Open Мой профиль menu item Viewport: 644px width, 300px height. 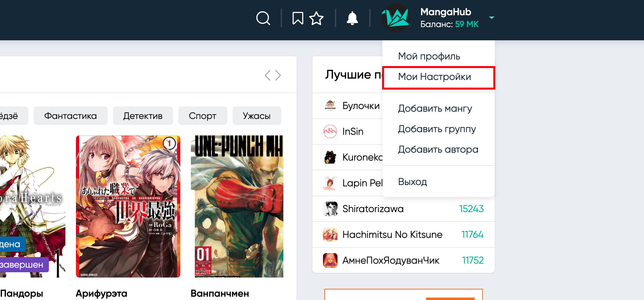tap(429, 56)
